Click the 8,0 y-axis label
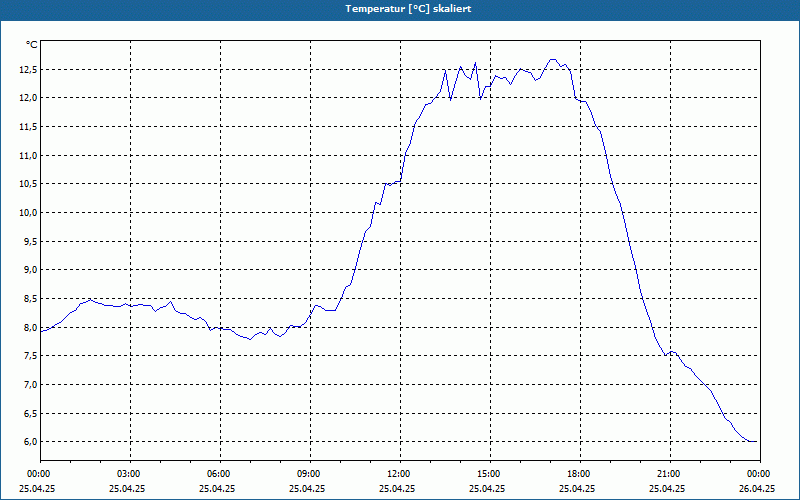 pos(30,327)
